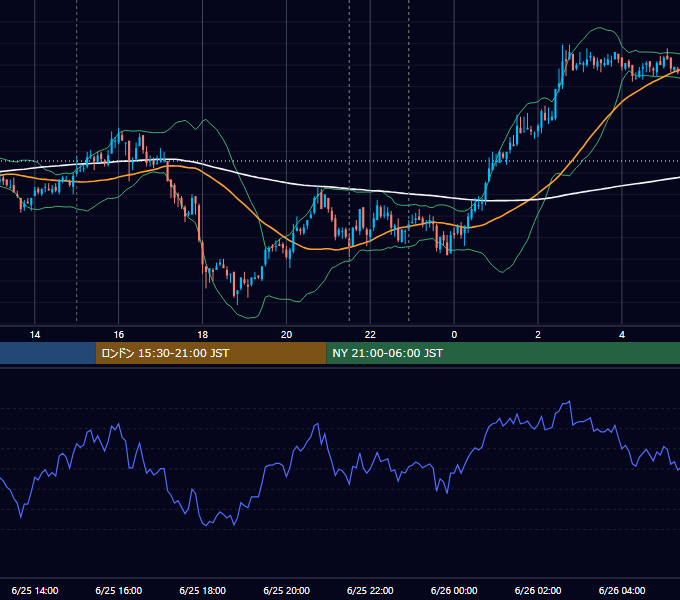Click the 2 hour axis label
This screenshot has width=680, height=600.
[x=538, y=335]
